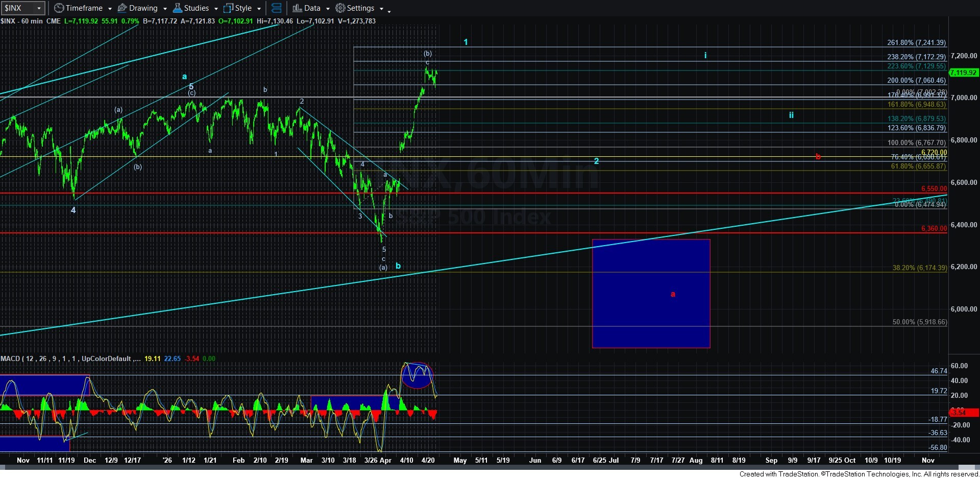Open the Style menu label
This screenshot has height=478, width=980.
pyautogui.click(x=243, y=8)
